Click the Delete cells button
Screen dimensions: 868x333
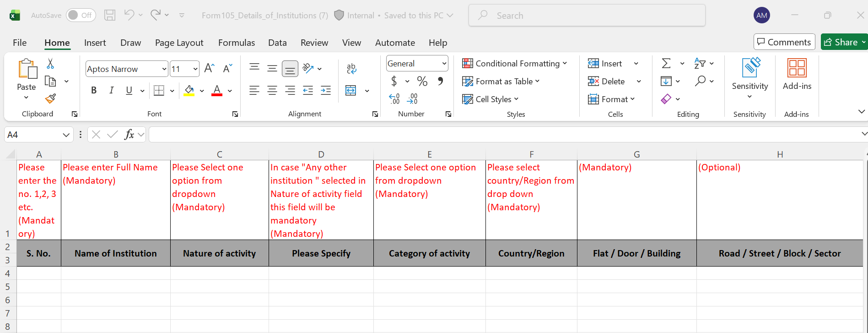point(607,81)
